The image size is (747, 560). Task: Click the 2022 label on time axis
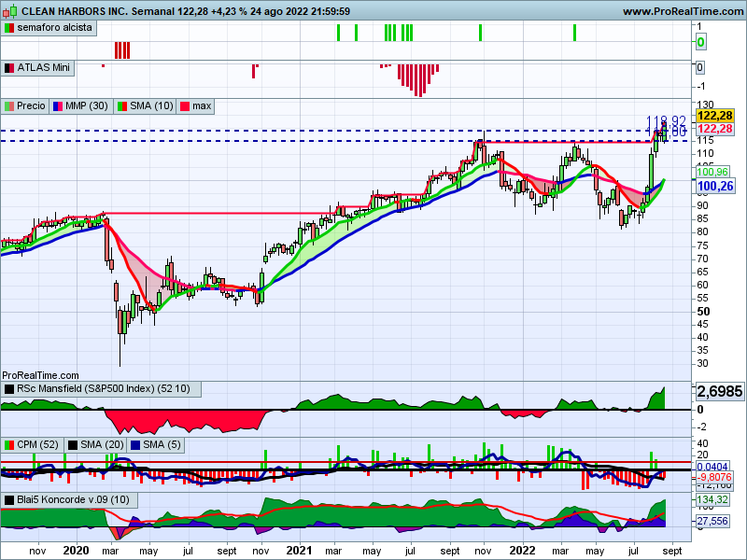(523, 551)
